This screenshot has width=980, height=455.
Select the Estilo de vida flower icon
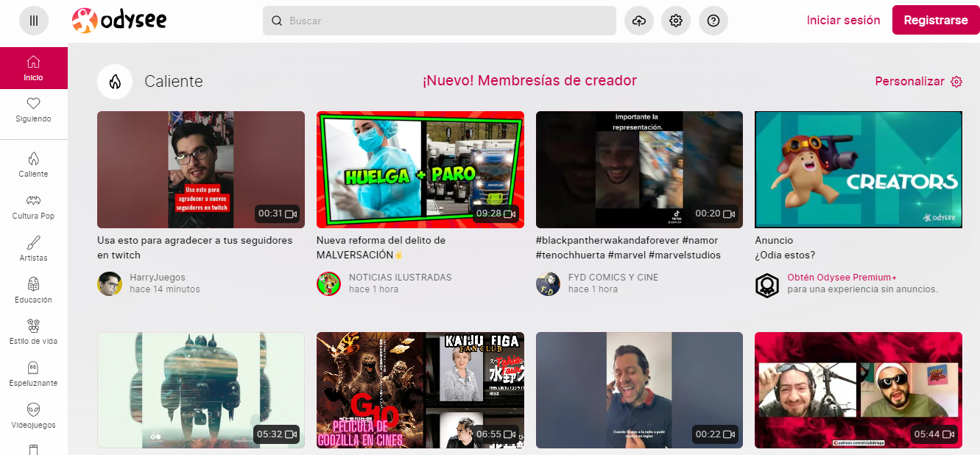(33, 325)
